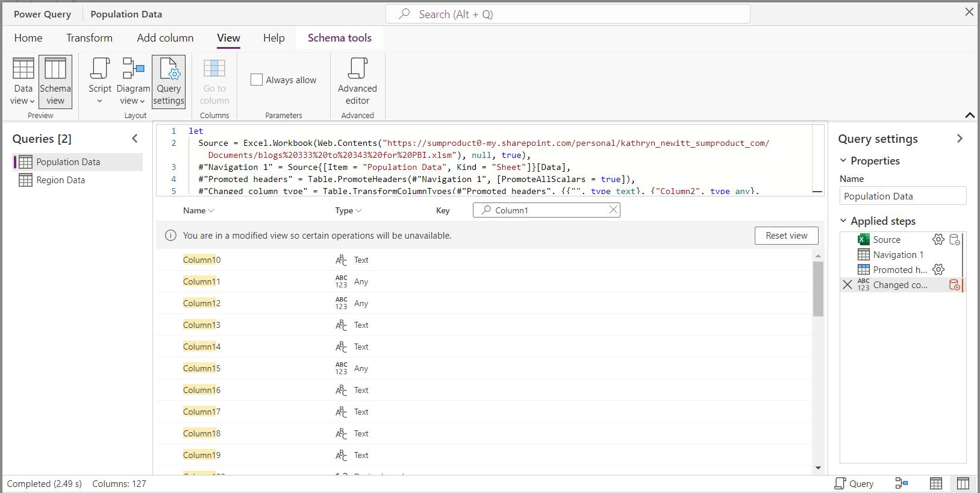Image resolution: width=980 pixels, height=493 pixels.
Task: Select the Population Data query
Action: pos(78,162)
